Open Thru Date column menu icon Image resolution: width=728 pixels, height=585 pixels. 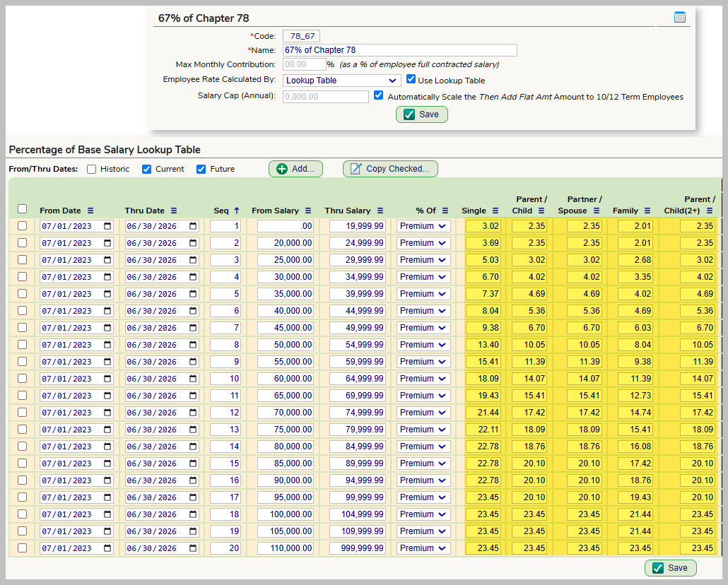tap(174, 211)
